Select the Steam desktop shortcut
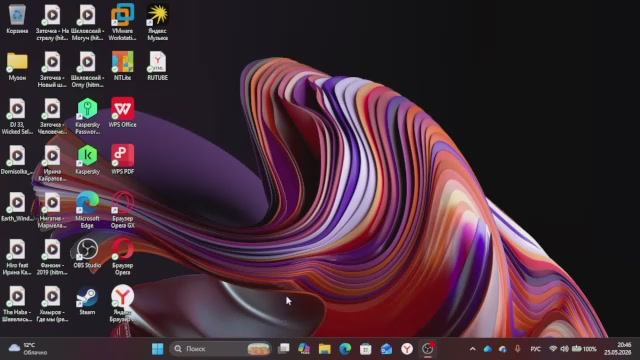 point(87,301)
